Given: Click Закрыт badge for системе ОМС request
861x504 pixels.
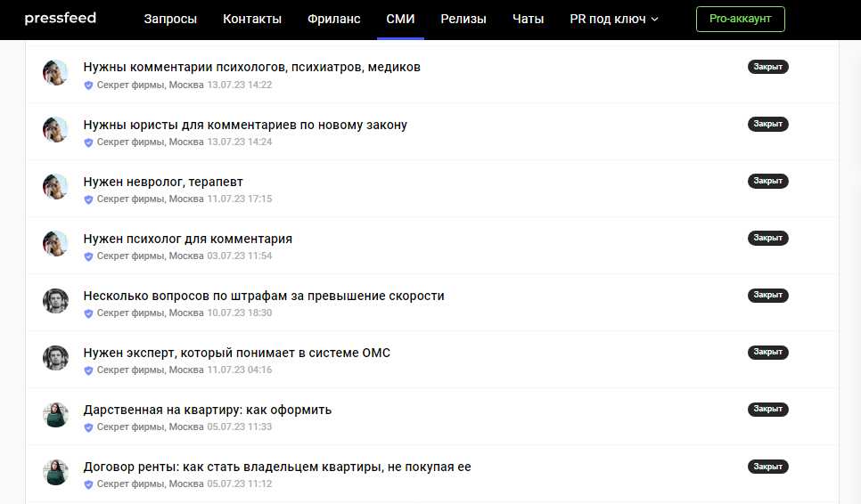Looking at the screenshot, I should [767, 352].
